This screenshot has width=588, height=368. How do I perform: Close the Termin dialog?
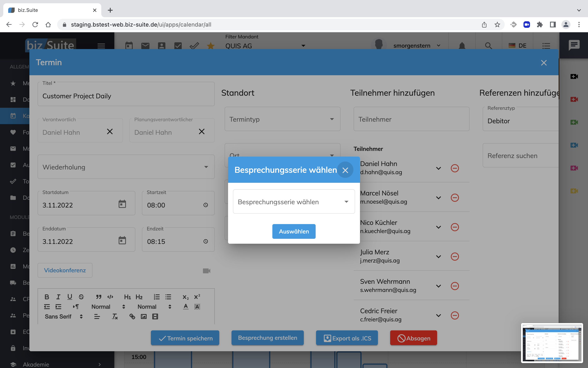tap(544, 63)
